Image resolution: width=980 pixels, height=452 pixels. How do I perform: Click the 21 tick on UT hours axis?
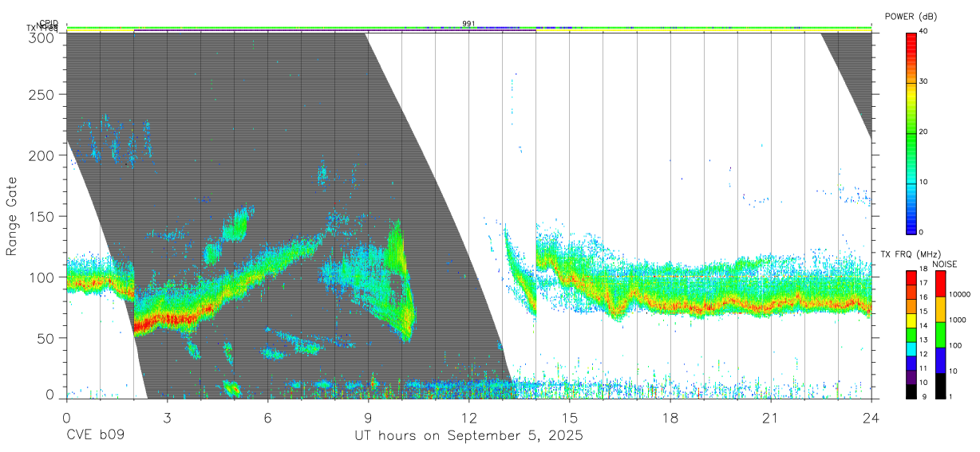771,418
